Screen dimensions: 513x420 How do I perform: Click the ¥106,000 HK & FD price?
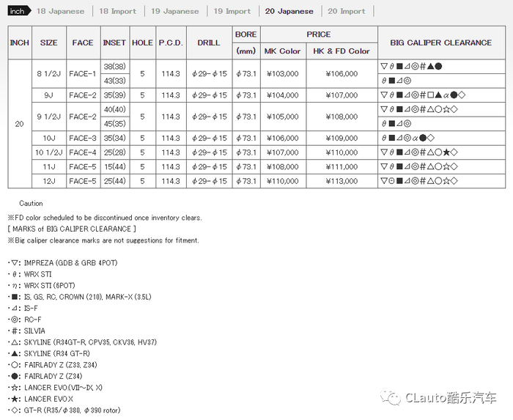342,73
